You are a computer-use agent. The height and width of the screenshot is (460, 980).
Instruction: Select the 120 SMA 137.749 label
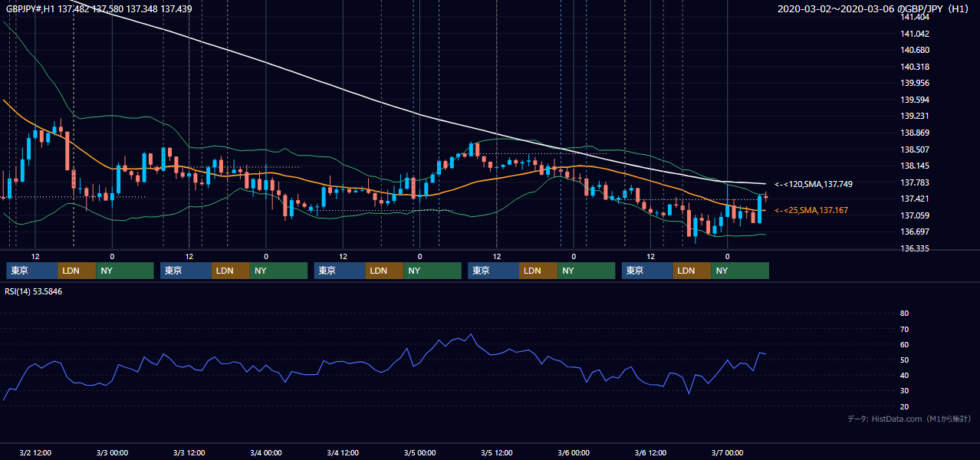(813, 184)
